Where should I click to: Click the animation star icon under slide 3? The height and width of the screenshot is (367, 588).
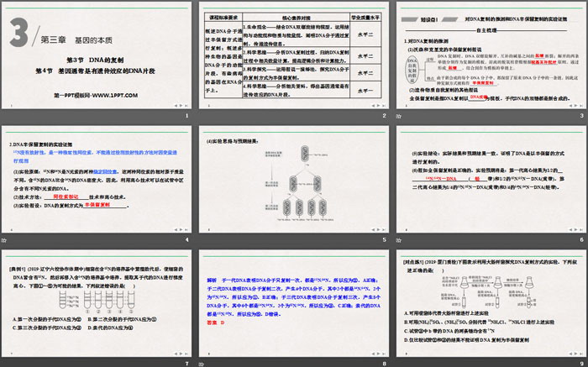click(399, 116)
